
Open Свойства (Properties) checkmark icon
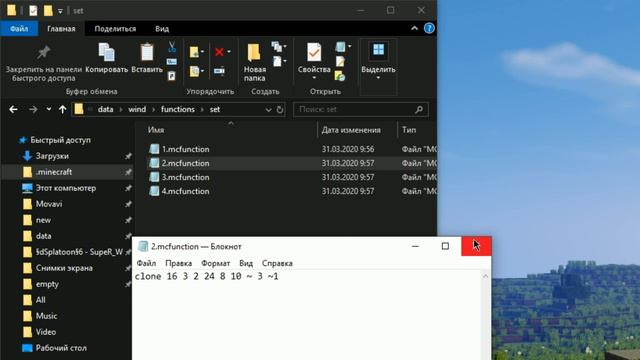314,53
